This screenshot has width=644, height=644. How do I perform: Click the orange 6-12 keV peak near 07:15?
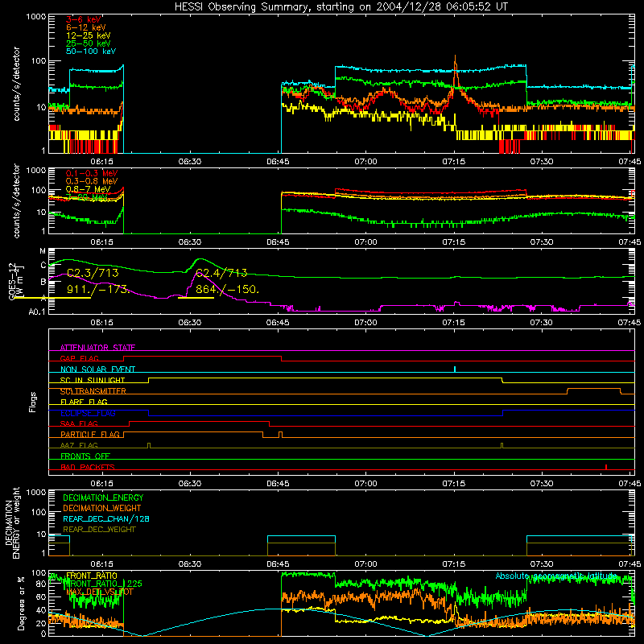tap(455, 62)
